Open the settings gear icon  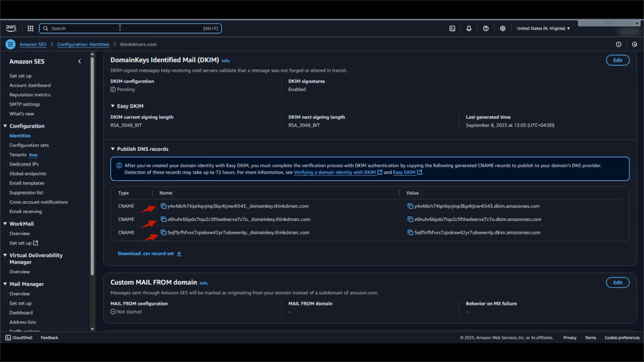coord(502,28)
